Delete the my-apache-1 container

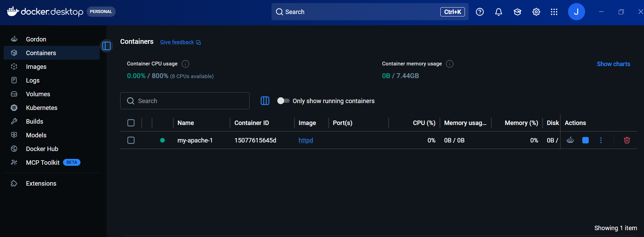pyautogui.click(x=627, y=140)
